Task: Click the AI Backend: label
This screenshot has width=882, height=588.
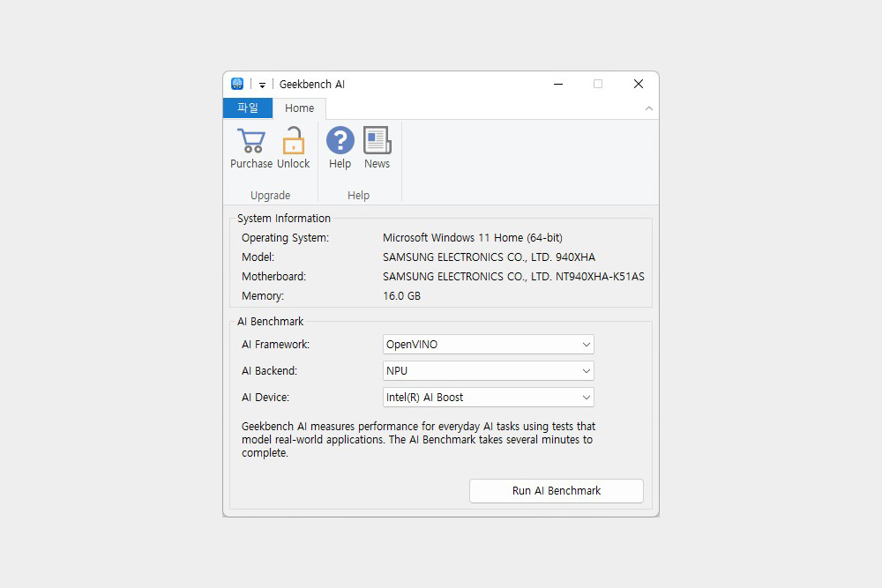Action: 269,371
